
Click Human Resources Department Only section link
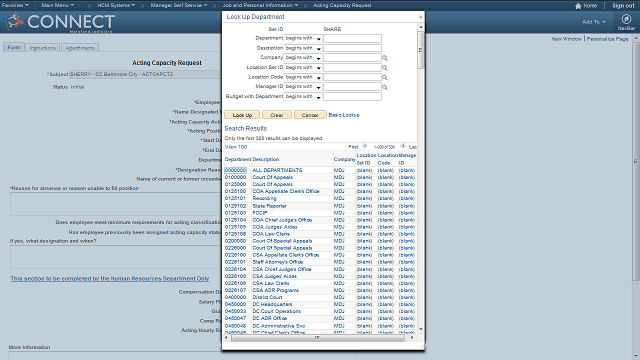point(110,278)
